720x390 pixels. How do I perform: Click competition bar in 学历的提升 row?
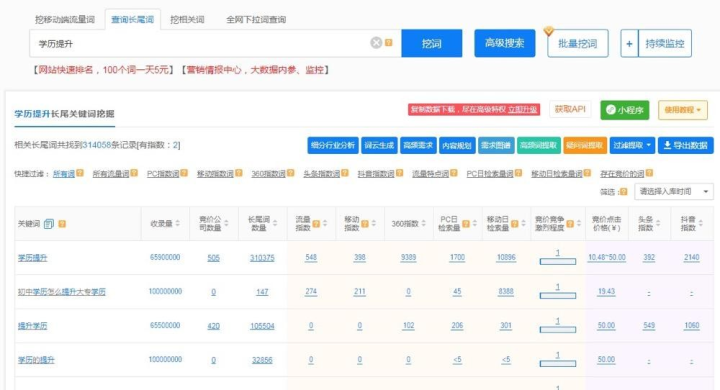tap(557, 363)
